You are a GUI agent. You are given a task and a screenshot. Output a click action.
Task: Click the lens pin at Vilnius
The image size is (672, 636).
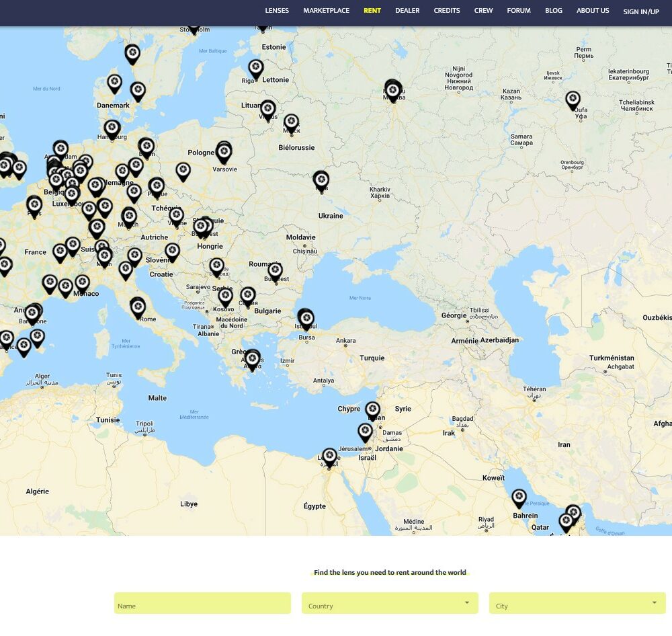tap(268, 110)
